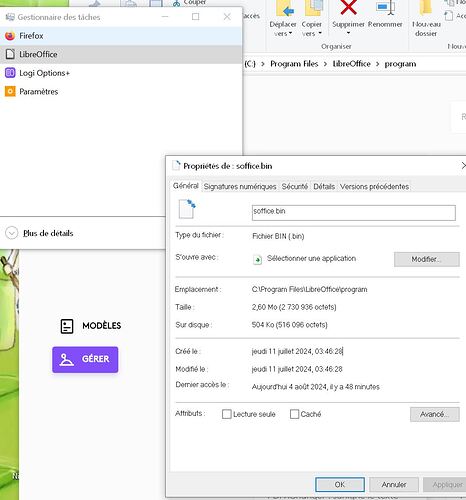Click the purple GÉRER button
Viewport: 466px width, 500px height.
[85, 359]
